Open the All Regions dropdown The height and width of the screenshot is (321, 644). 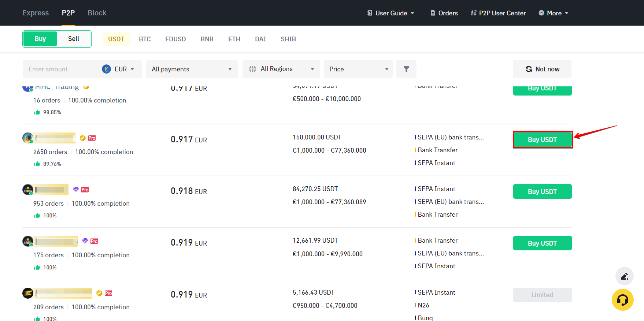tap(281, 69)
